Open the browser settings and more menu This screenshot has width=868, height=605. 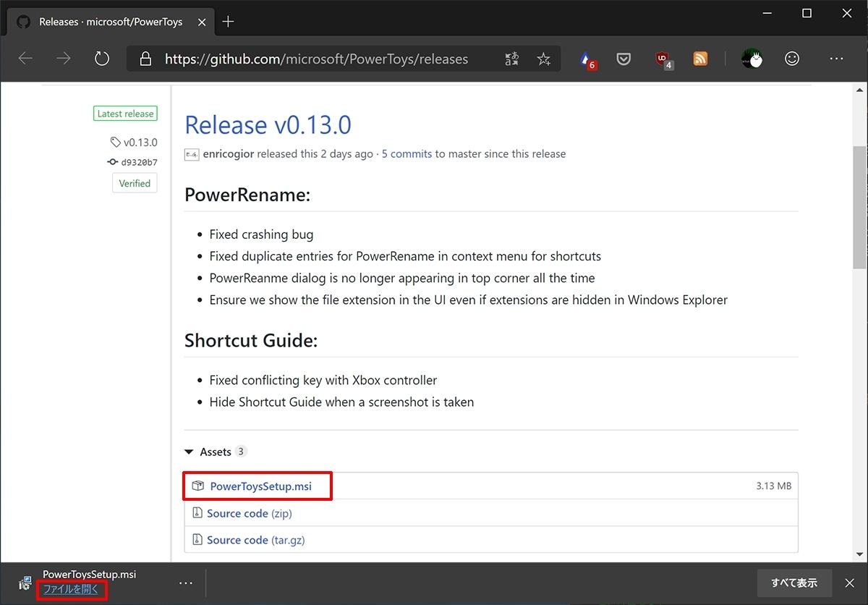(837, 59)
